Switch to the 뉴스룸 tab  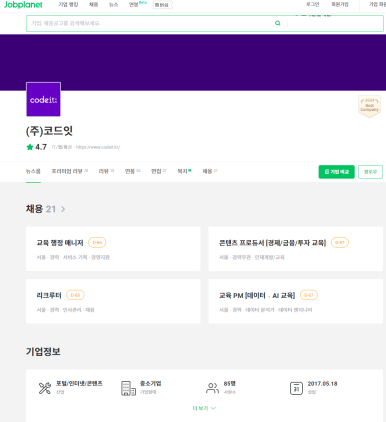click(33, 171)
